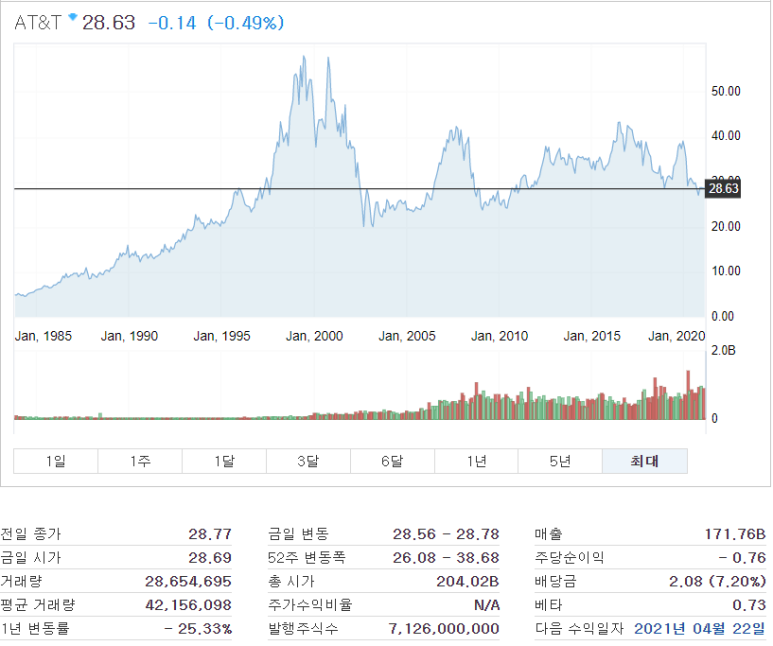
Task: Click the 10.00 price axis label
Action: (726, 271)
